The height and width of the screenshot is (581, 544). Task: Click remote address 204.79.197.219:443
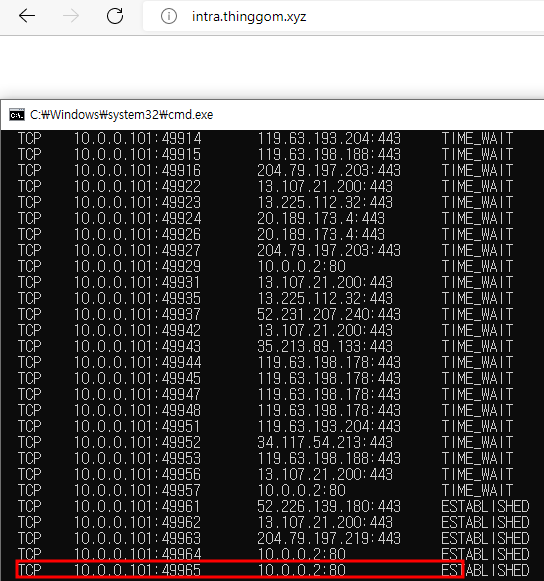point(329,538)
